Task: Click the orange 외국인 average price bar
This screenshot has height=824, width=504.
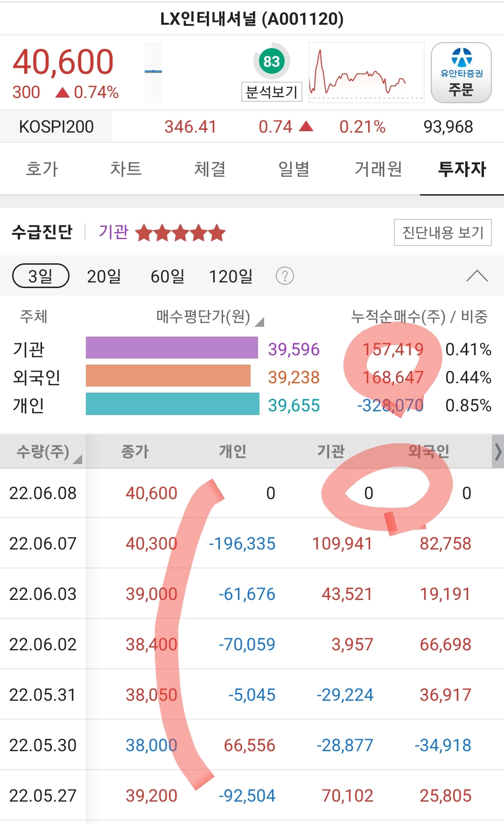Action: [168, 376]
